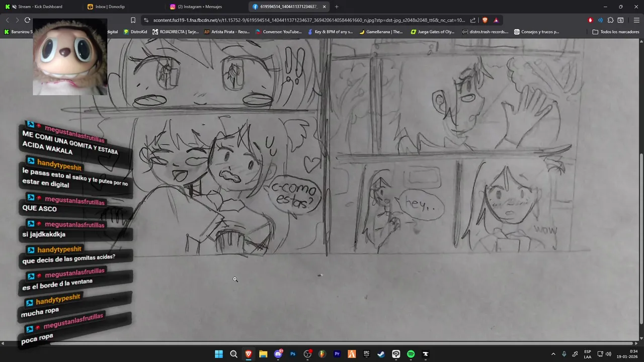Open the Juega Gates of Olympus bookmark
Viewport: 644px width, 362px height.
pyautogui.click(x=433, y=32)
